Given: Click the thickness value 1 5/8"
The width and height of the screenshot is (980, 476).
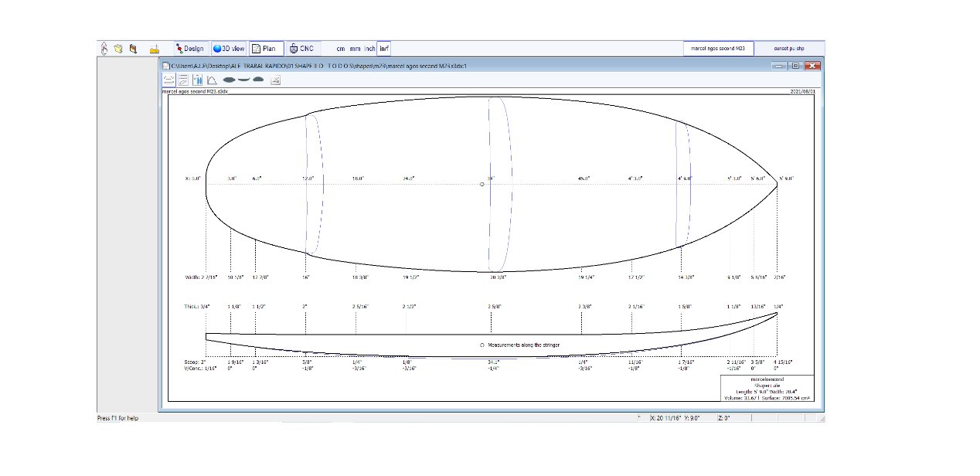Looking at the screenshot, I should [x=685, y=307].
